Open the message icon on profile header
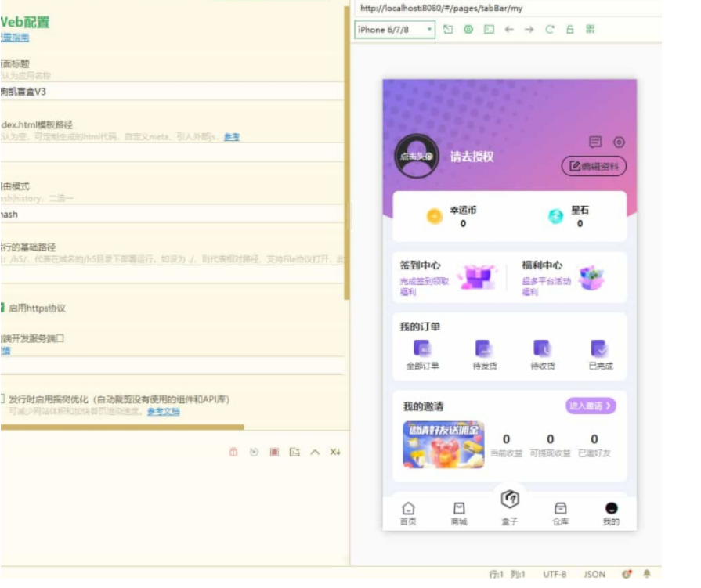Viewport: 701px width, 588px height. coord(595,142)
